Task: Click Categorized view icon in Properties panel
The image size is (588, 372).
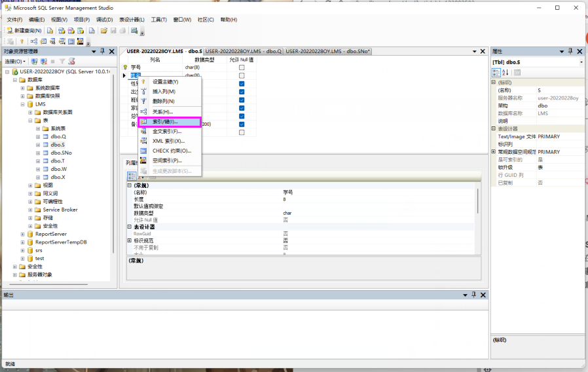Action: click(x=496, y=73)
